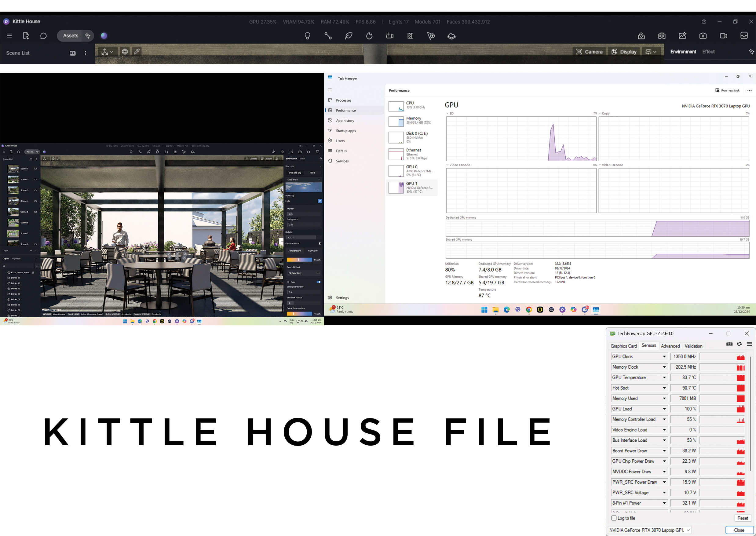
Task: Open the Skylight Only area of effect dropdown
Action: (x=303, y=273)
